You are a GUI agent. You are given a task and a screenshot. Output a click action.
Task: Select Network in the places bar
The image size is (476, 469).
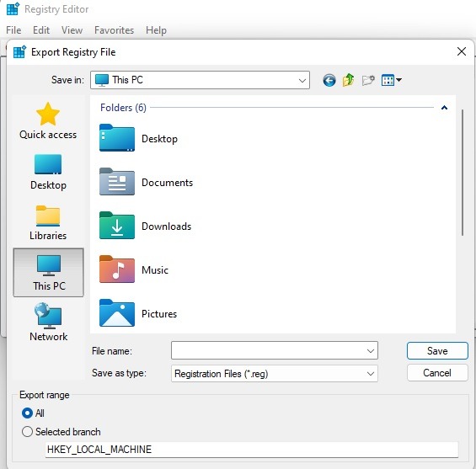[49, 322]
